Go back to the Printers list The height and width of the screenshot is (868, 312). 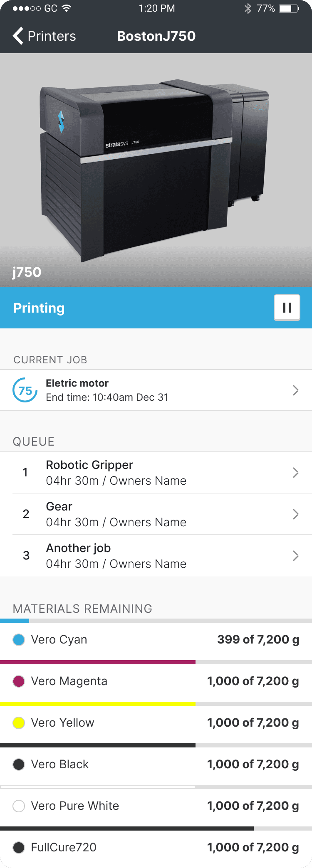(45, 36)
